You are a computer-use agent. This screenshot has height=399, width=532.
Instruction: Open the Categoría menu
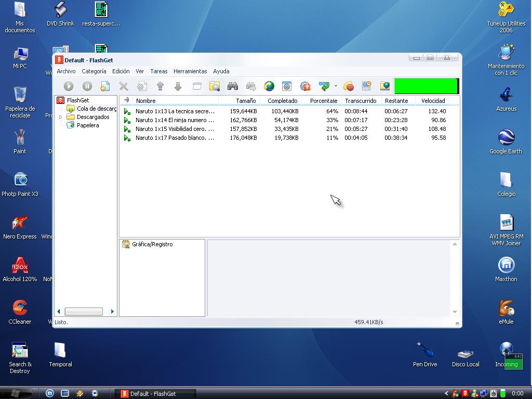(94, 71)
